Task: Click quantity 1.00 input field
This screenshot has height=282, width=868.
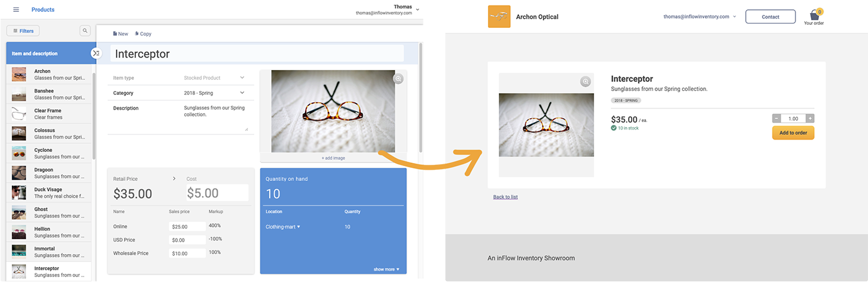Action: click(x=793, y=118)
